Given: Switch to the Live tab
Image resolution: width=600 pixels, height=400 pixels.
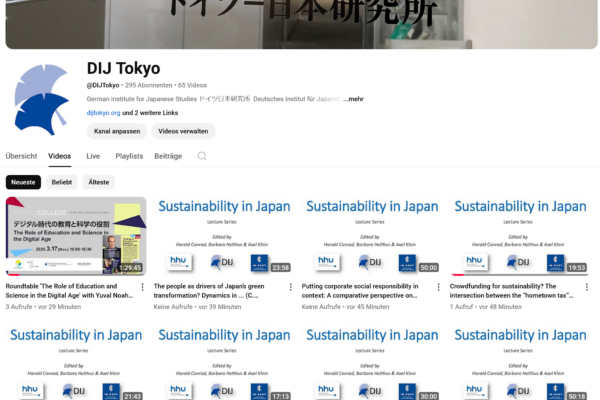Looking at the screenshot, I should coord(93,156).
